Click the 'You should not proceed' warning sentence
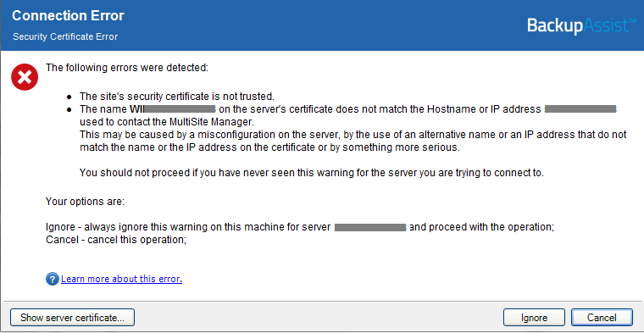This screenshot has width=644, height=333. tap(312, 173)
